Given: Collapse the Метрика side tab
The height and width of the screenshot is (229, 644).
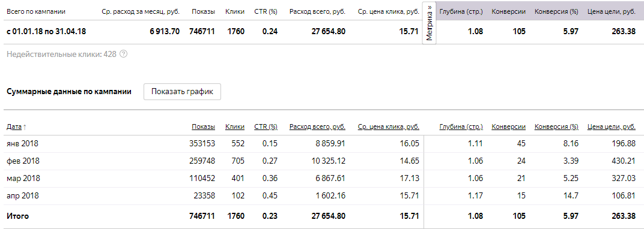Looking at the screenshot, I should coord(430,23).
